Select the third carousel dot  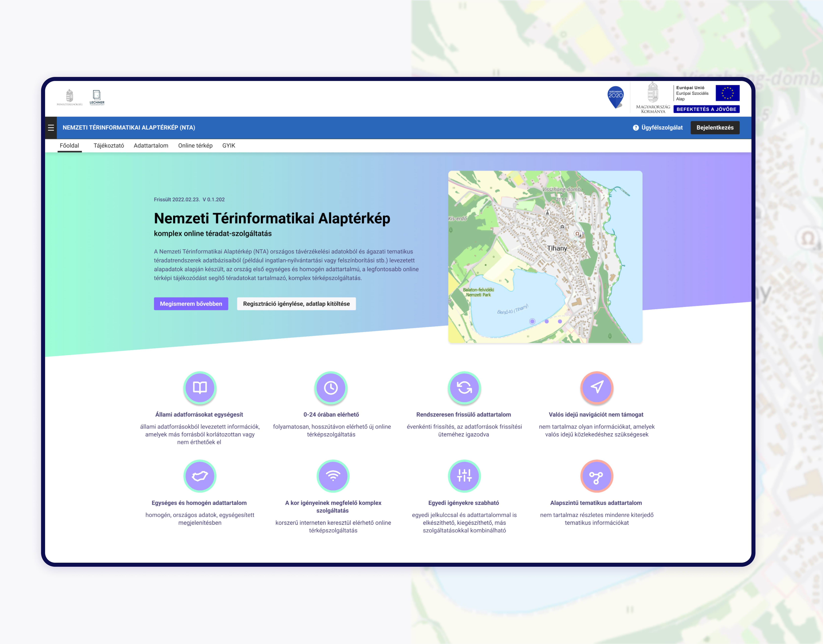tap(560, 321)
